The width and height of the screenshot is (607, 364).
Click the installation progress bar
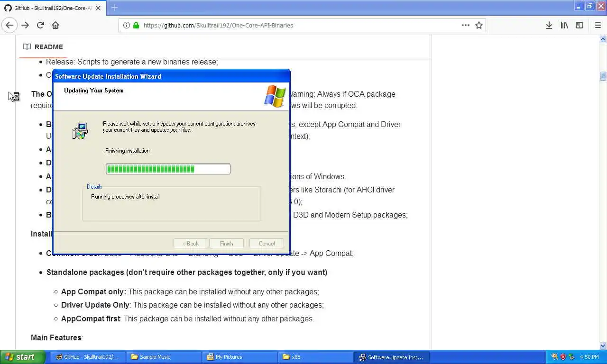pos(168,169)
